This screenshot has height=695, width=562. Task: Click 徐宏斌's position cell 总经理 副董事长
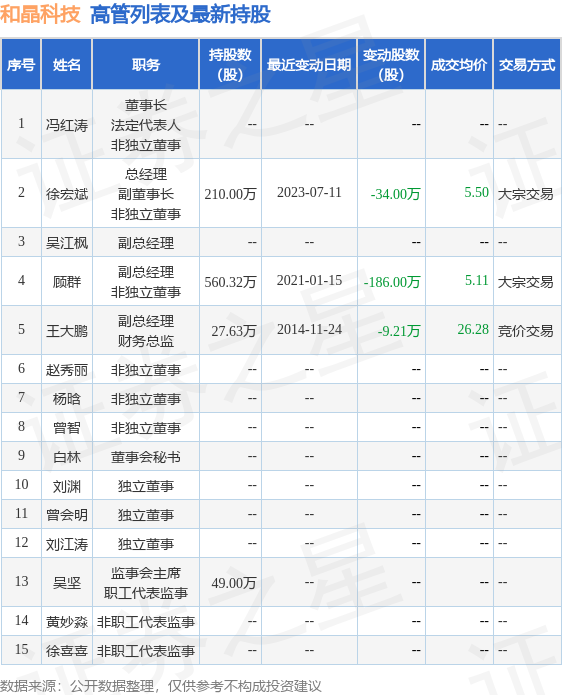(x=146, y=194)
